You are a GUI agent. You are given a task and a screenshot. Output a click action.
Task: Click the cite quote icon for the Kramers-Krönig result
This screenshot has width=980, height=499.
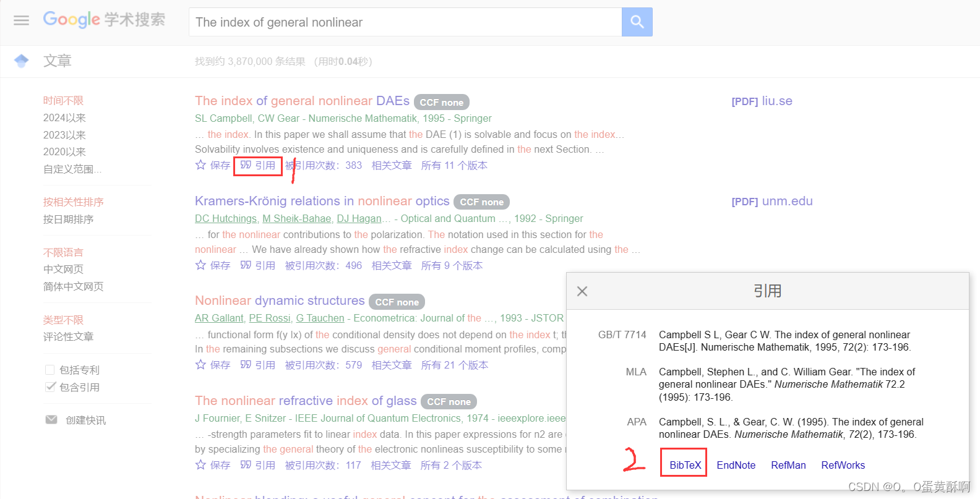tap(246, 265)
